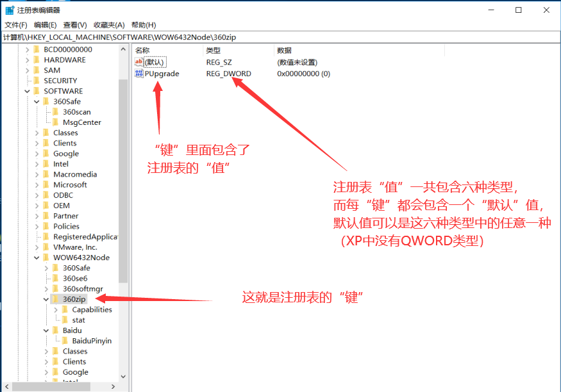
Task: Expand the HARDWARE key
Action: coord(28,60)
